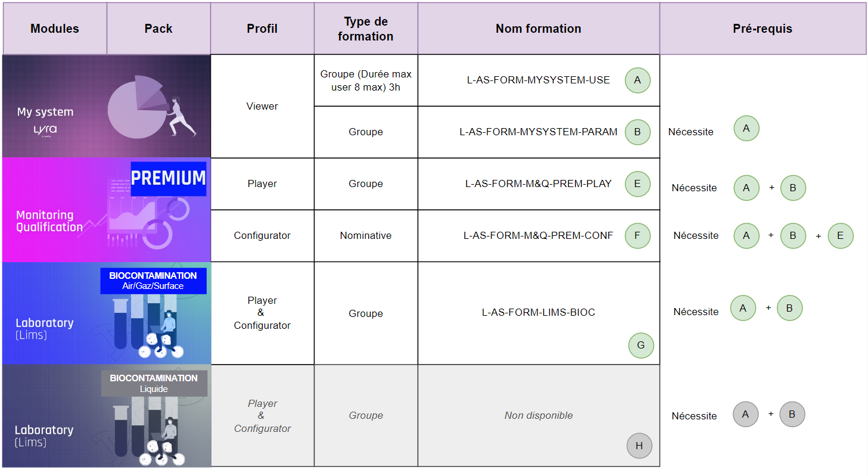
Task: Select the green F badge next to M&Q-PREM-CONF
Action: (637, 236)
